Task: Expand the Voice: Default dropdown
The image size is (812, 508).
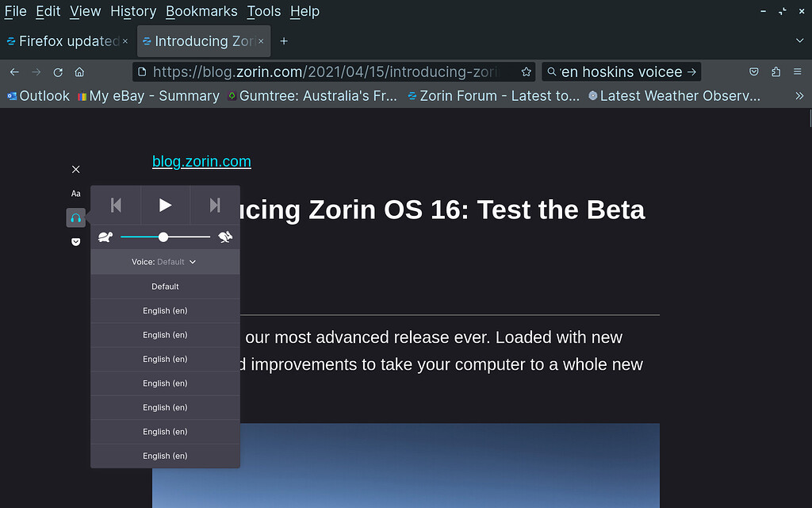Action: 164,262
